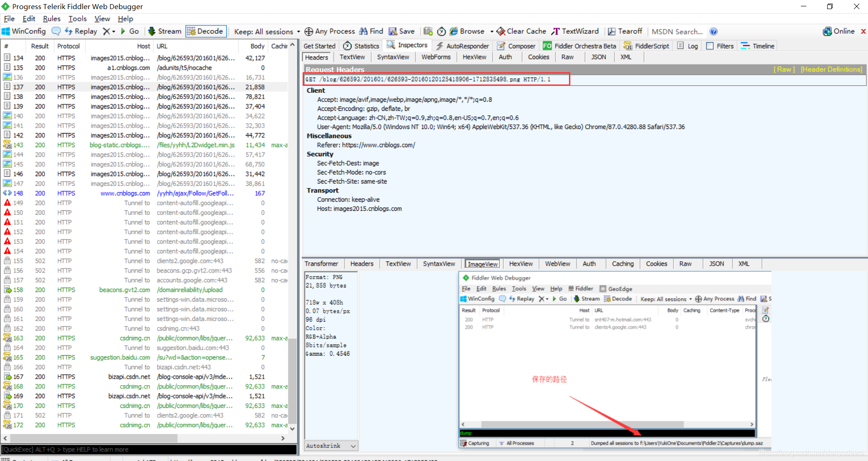Replay selected sessions
The width and height of the screenshot is (868, 461).
point(81,31)
